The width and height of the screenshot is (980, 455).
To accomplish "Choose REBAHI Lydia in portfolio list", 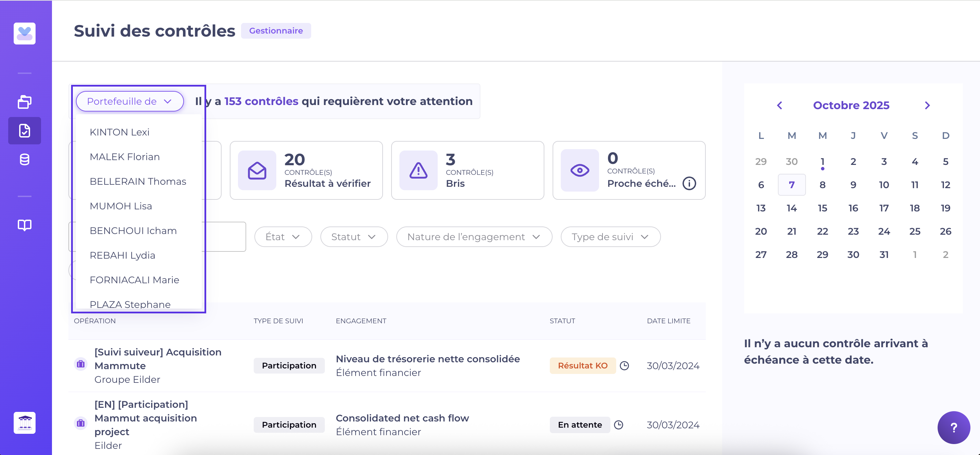I will pyautogui.click(x=122, y=255).
